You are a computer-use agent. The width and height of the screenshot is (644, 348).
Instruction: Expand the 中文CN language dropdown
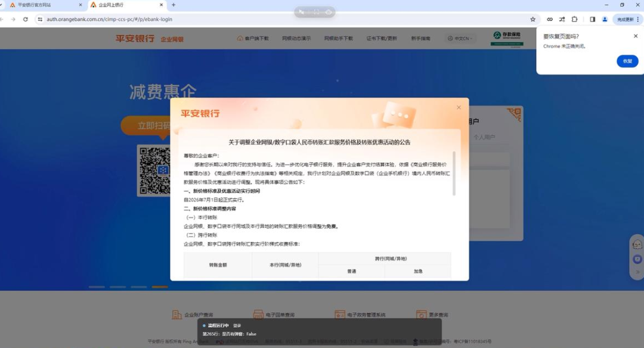(460, 38)
